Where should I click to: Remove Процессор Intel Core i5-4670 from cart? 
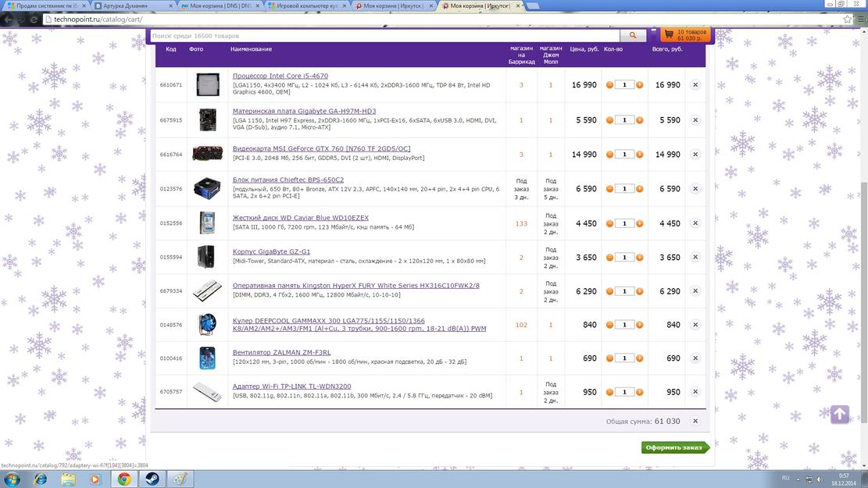695,84
